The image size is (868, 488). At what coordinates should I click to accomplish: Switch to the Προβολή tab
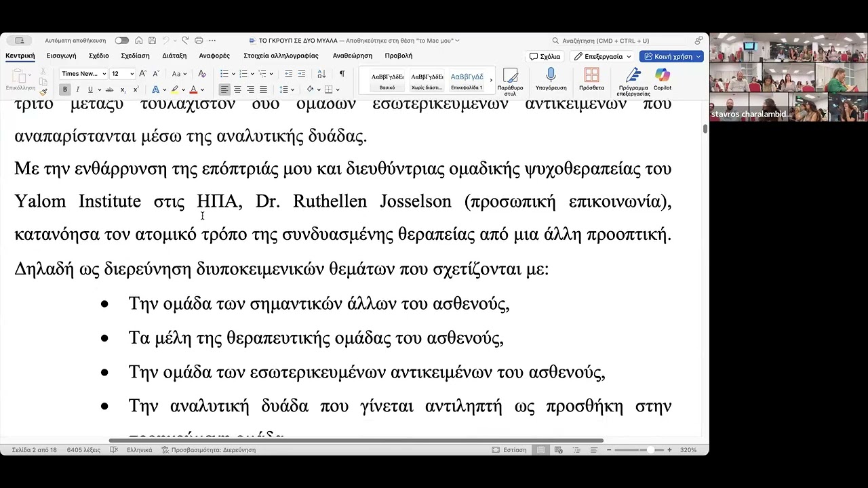(x=398, y=56)
